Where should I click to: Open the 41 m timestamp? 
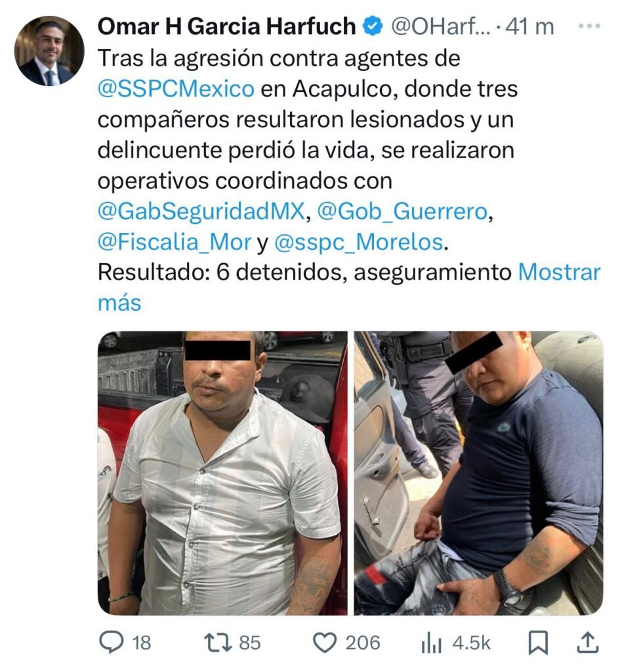pos(529,26)
